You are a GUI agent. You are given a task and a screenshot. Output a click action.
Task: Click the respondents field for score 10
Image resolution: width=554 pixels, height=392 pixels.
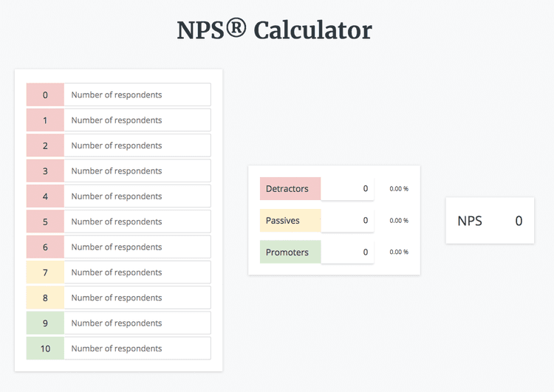tap(137, 348)
